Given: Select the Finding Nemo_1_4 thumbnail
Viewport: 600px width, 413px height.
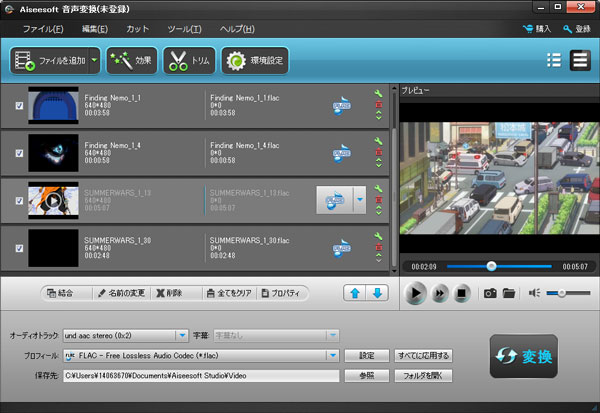Looking at the screenshot, I should tap(53, 153).
